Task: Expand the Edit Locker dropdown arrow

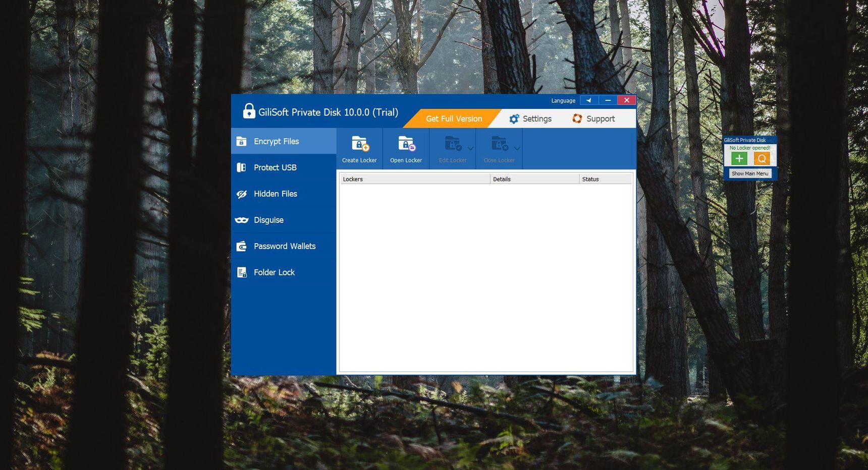Action: 470,148
